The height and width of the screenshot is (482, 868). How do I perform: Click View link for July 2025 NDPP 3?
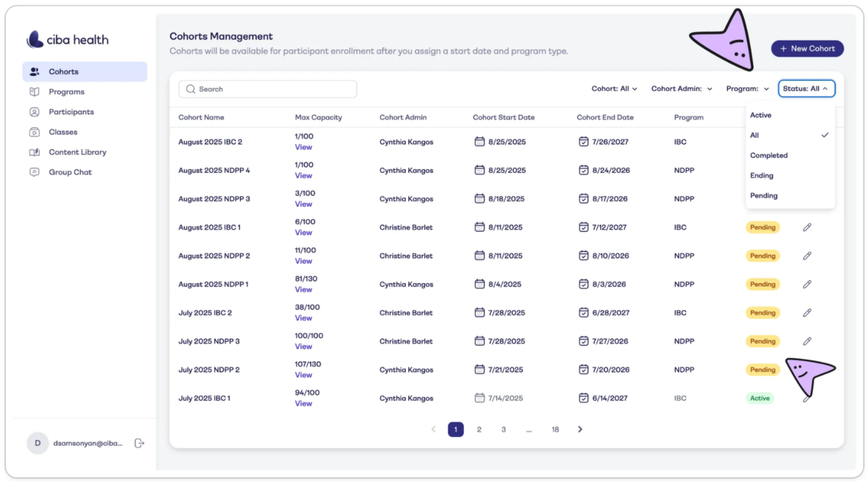(x=303, y=346)
